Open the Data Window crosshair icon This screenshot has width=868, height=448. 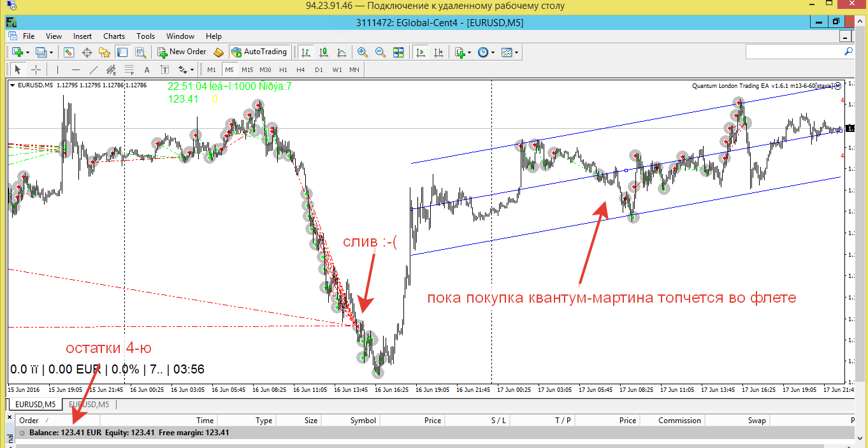(87, 52)
